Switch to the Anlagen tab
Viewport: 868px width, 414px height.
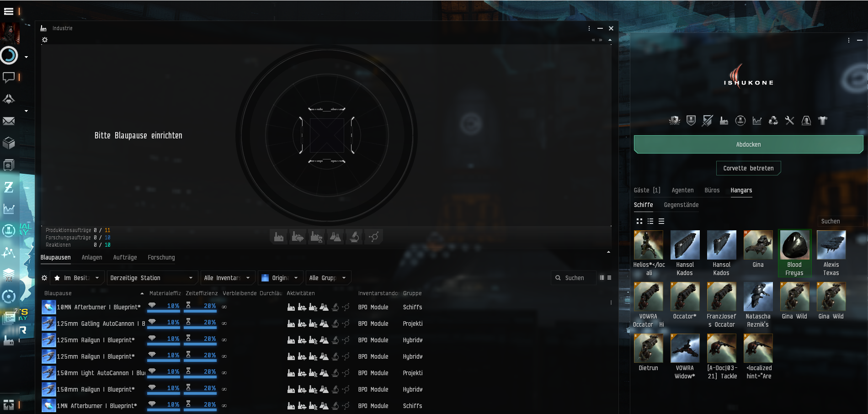[92, 258]
